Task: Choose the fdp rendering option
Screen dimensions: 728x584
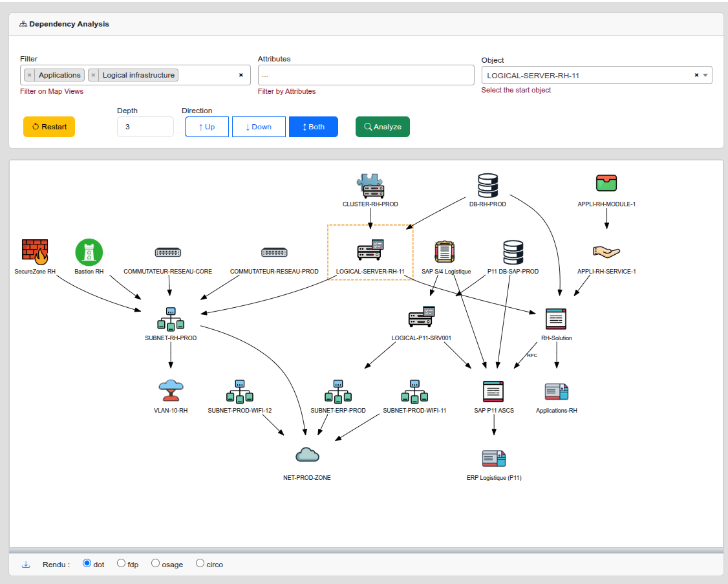Action: 122,563
